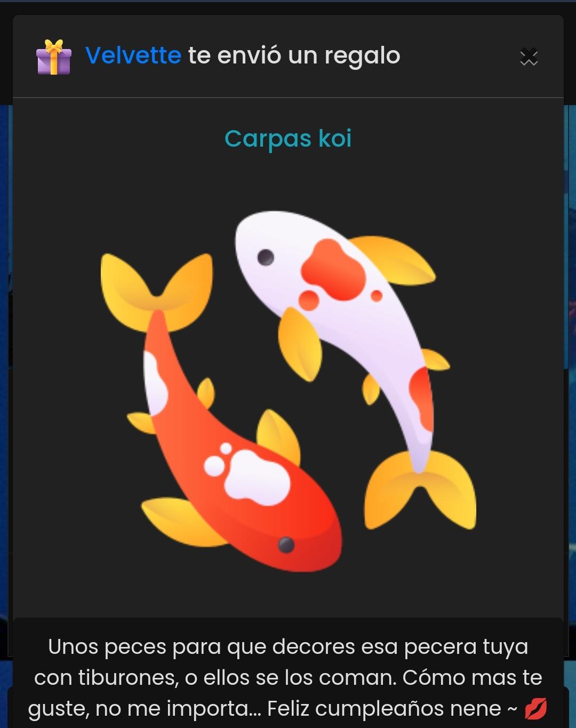
Task: Open Velvette's profile from the sender name
Action: 133,55
